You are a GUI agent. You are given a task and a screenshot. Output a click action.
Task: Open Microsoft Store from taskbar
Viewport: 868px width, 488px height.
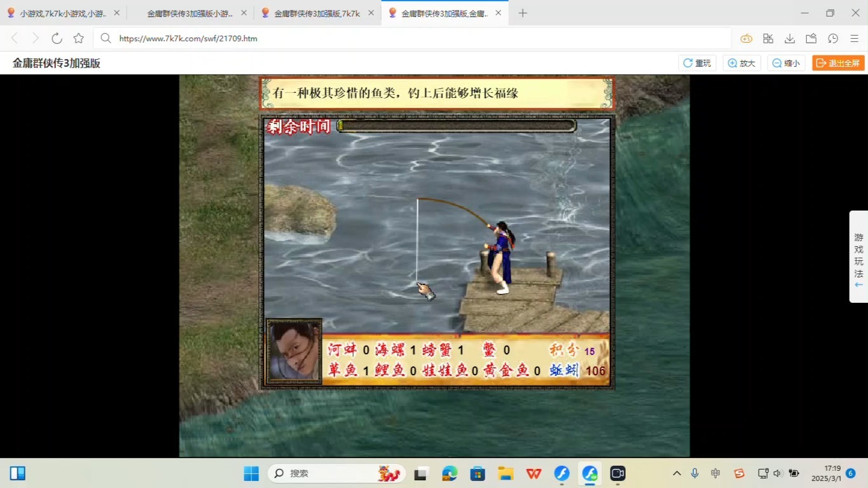click(478, 473)
